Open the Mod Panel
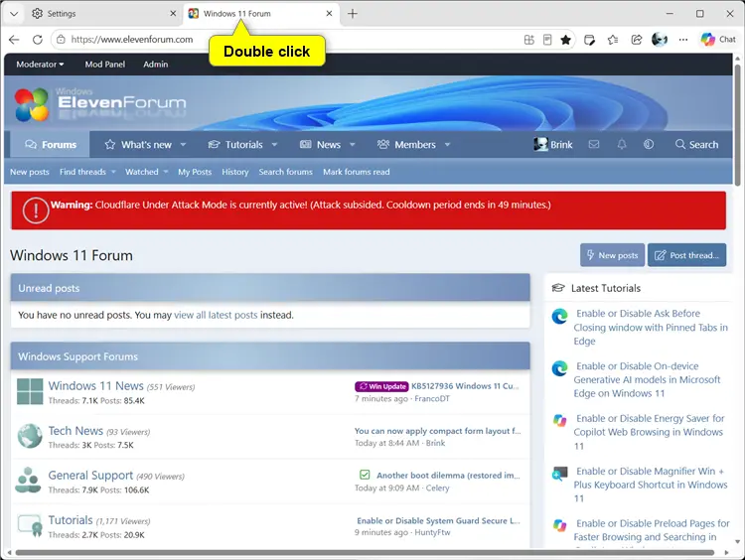The height and width of the screenshot is (560, 745). click(x=105, y=65)
